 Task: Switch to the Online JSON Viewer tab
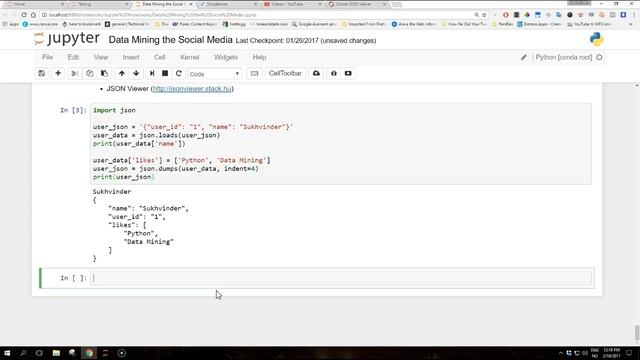coord(356,4)
